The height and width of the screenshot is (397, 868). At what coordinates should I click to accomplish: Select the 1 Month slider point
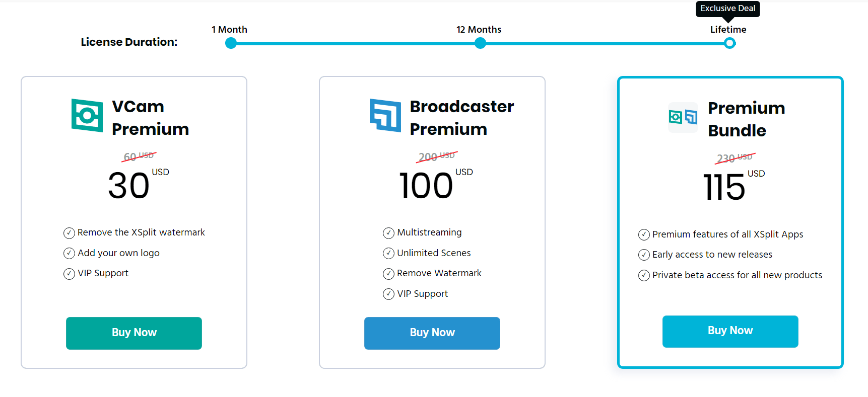(231, 44)
